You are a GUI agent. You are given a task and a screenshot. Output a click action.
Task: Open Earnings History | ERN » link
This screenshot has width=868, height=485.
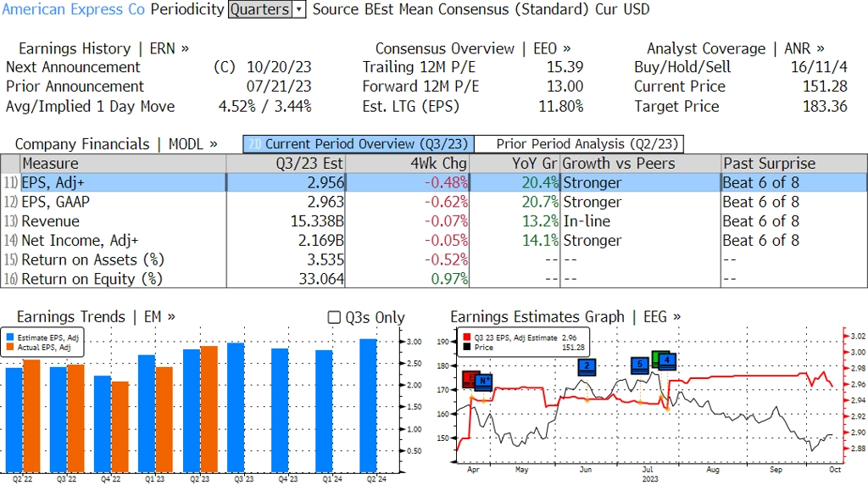coord(103,48)
